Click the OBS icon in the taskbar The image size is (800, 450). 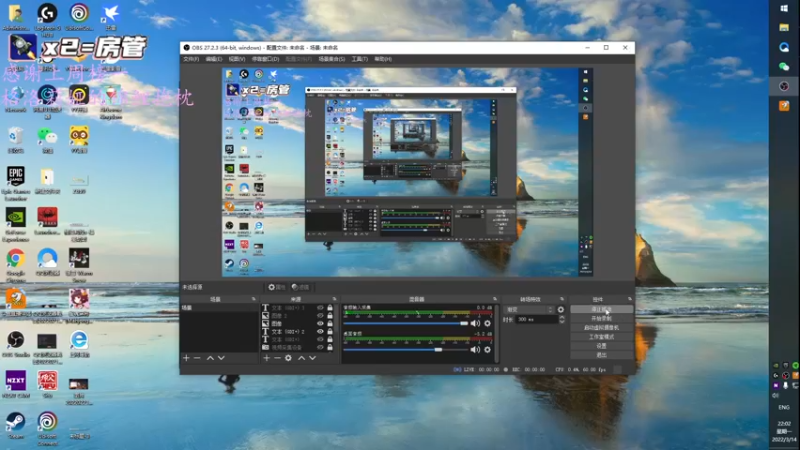coord(784,86)
